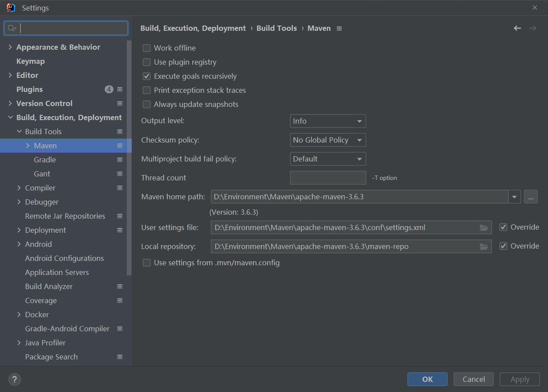Image resolution: width=548 pixels, height=392 pixels.
Task: Click the project icon beside Deployment row
Action: click(120, 230)
